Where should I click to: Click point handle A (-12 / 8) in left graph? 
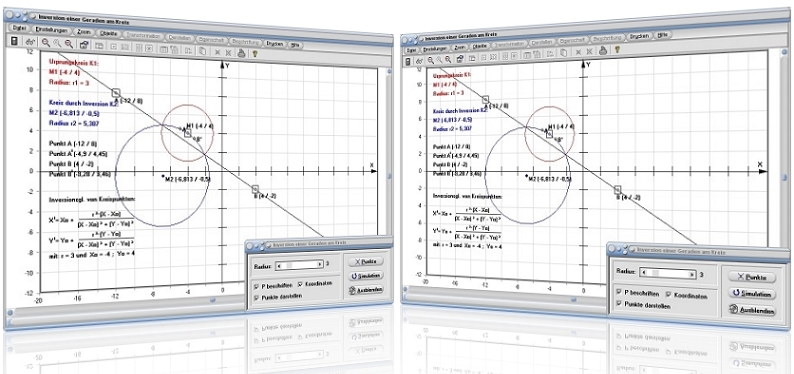tap(116, 92)
